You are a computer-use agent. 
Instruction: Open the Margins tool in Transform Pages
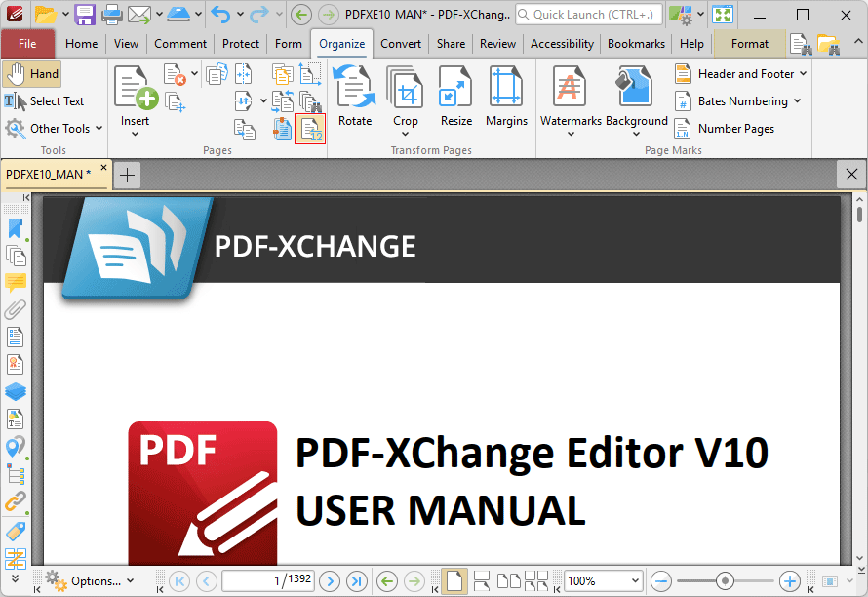tap(506, 95)
